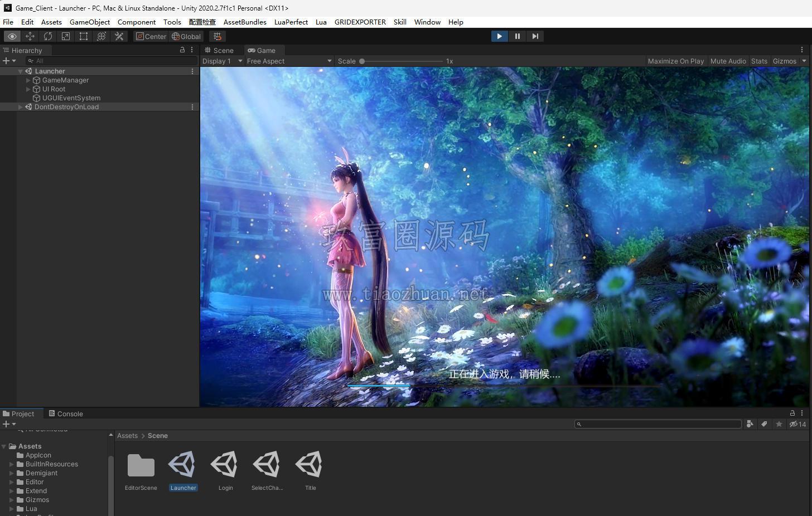Expand the DontDestroyOnLoad scene
This screenshot has width=812, height=516.
pyautogui.click(x=20, y=107)
